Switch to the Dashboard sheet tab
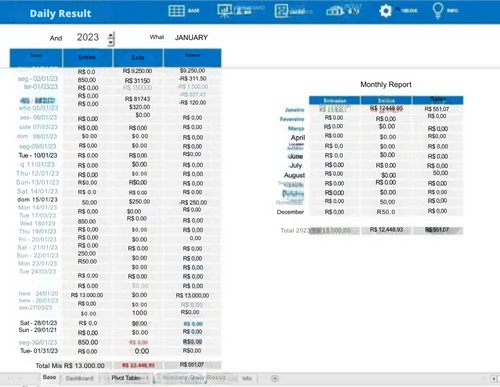The width and height of the screenshot is (500, 387). pos(79,378)
